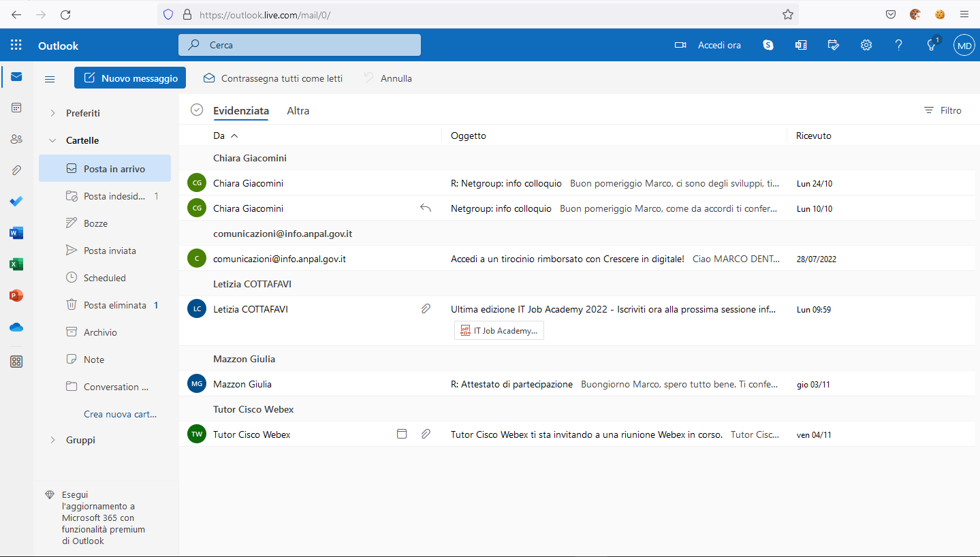Open OneDrive cloud icon
The height and width of the screenshot is (557, 980).
coord(16,327)
